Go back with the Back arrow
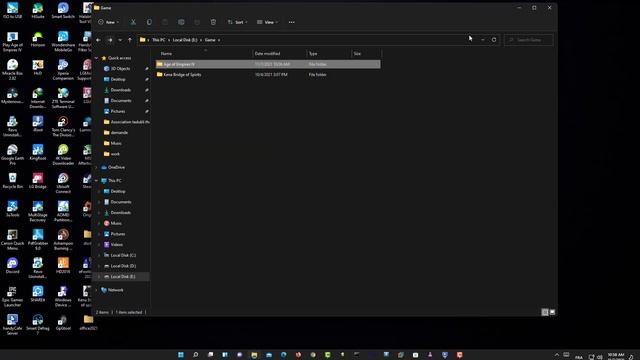The height and width of the screenshot is (360, 640). [98, 40]
